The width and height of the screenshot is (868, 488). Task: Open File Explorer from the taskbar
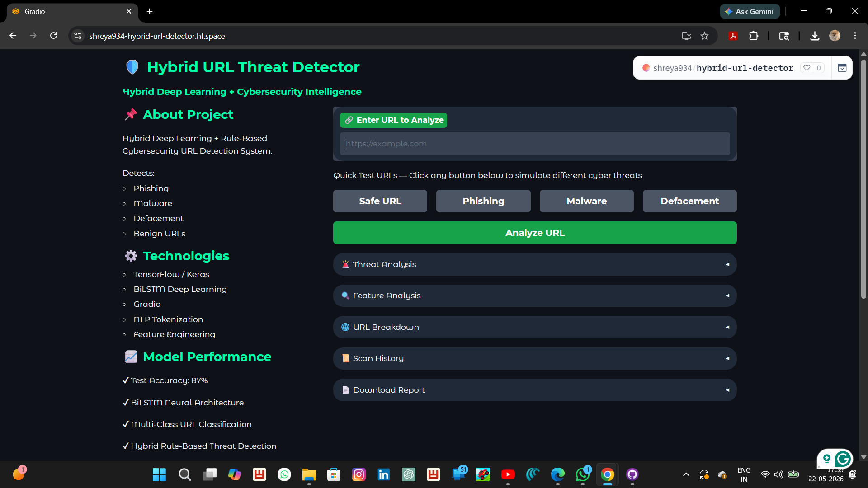(309, 474)
